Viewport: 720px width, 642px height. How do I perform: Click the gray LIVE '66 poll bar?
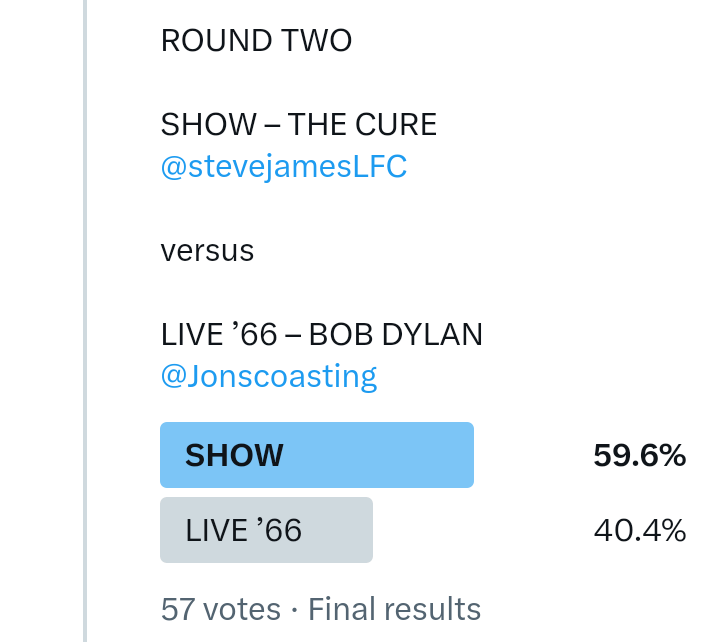point(266,530)
